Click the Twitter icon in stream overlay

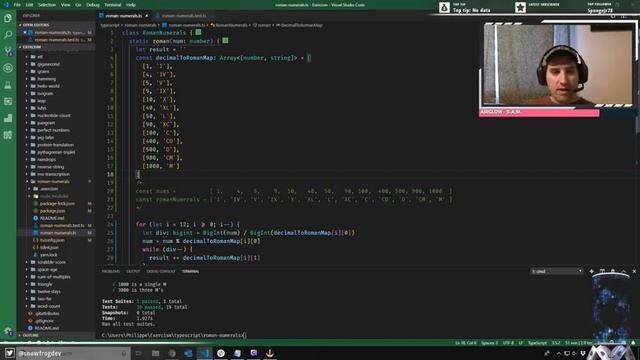10,353
